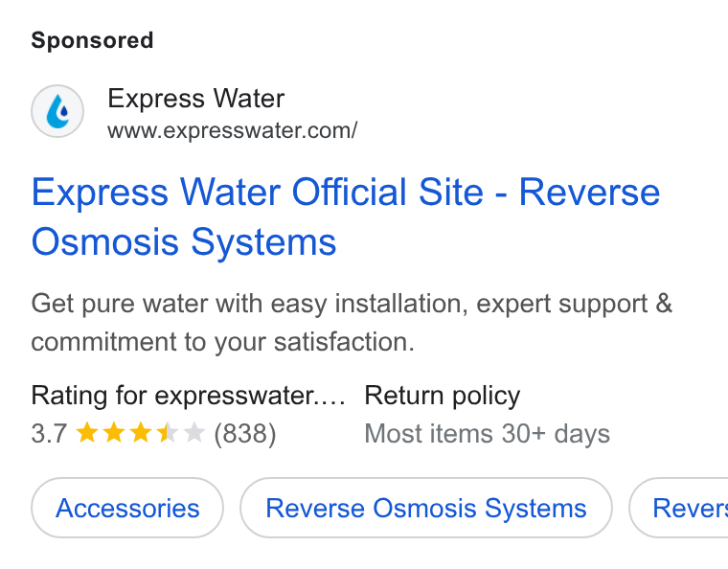728x569 pixels.
Task: Click the Return policy heading
Action: (442, 396)
